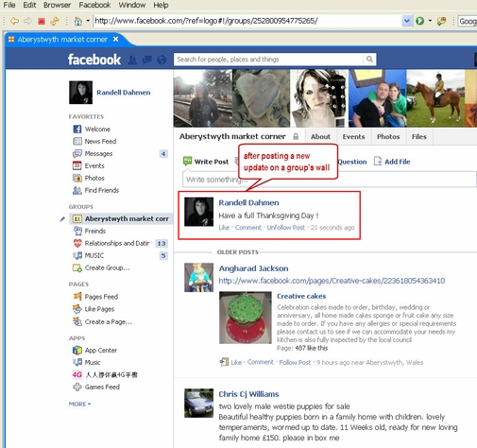This screenshot has width=477, height=448.
Task: Click the pencil edit icon beside group
Action: (x=62, y=219)
